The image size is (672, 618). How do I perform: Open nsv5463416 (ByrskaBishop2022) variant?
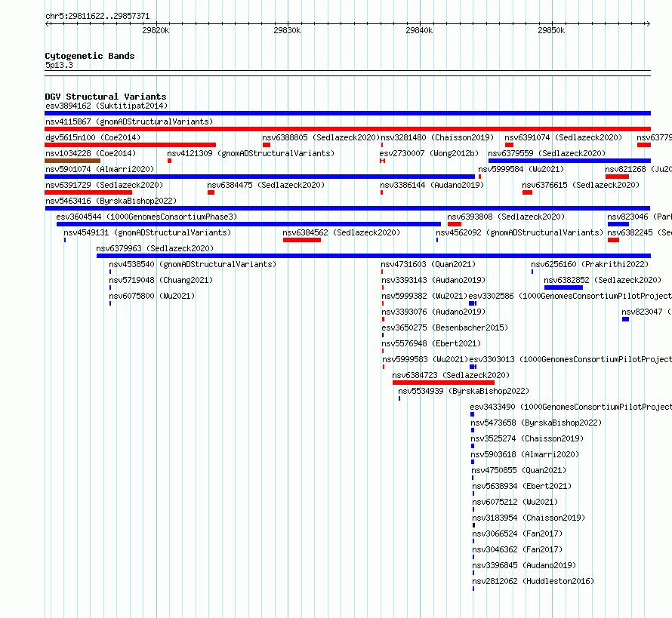tap(110, 201)
